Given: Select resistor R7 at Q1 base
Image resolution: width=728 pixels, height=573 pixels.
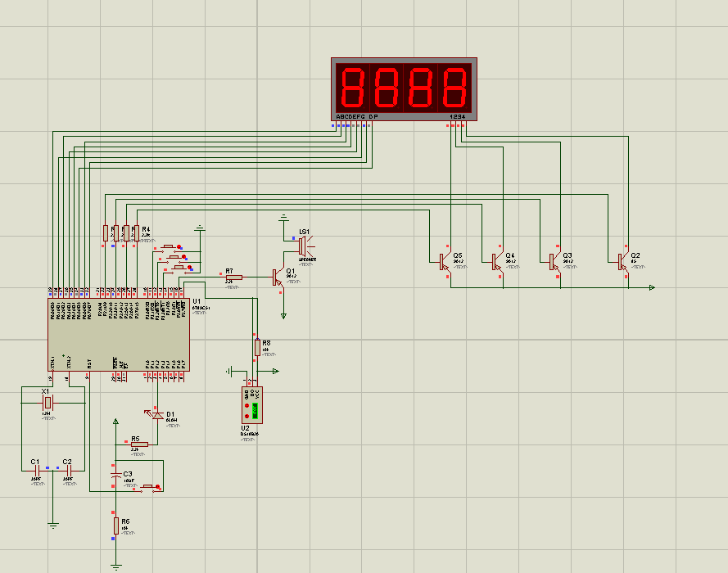Looking at the screenshot, I should (233, 277).
